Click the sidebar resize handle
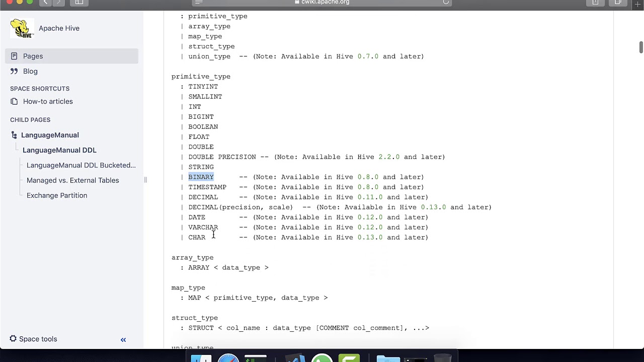 (145, 179)
